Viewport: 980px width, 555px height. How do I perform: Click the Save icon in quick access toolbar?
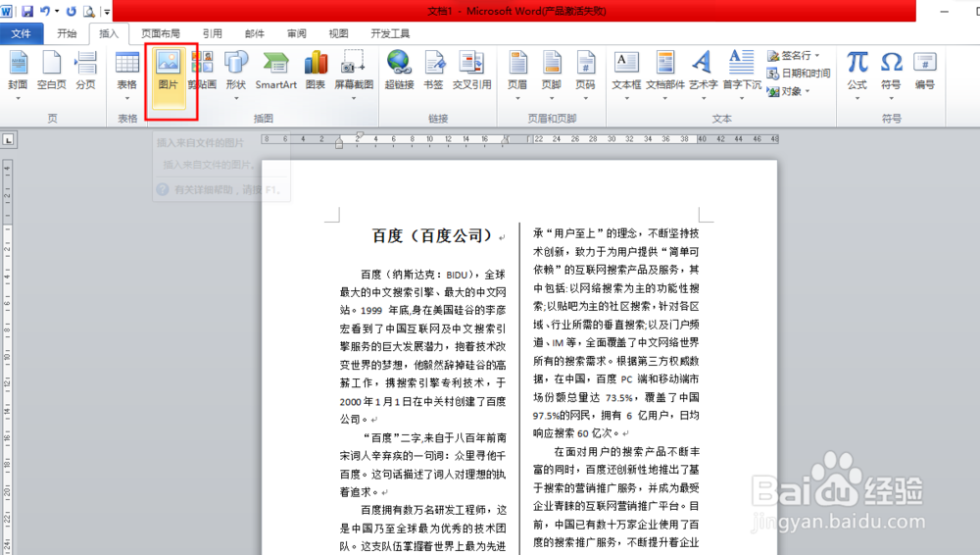pyautogui.click(x=26, y=11)
